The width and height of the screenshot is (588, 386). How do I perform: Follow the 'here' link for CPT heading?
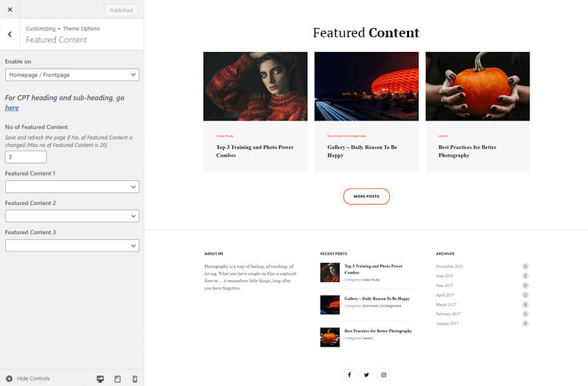click(11, 108)
